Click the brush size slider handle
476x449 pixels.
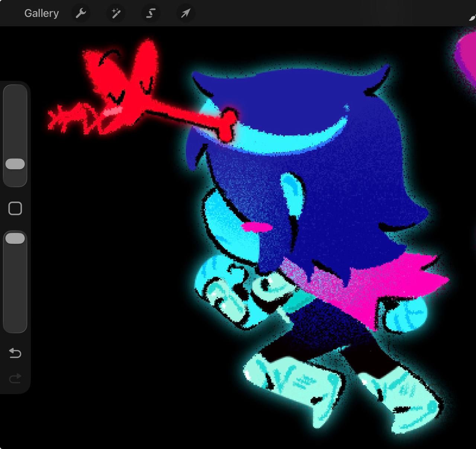(x=15, y=164)
